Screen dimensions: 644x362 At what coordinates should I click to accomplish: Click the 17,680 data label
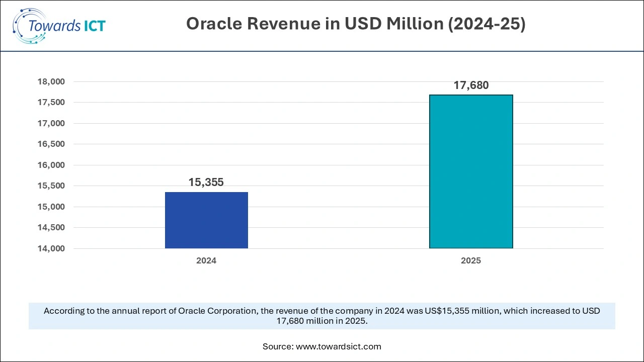tap(471, 85)
